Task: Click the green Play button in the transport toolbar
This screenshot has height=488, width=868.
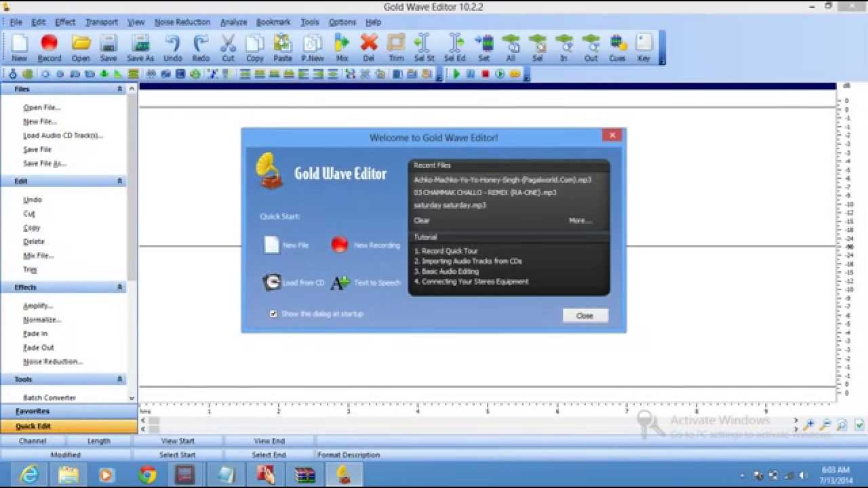Action: [457, 74]
